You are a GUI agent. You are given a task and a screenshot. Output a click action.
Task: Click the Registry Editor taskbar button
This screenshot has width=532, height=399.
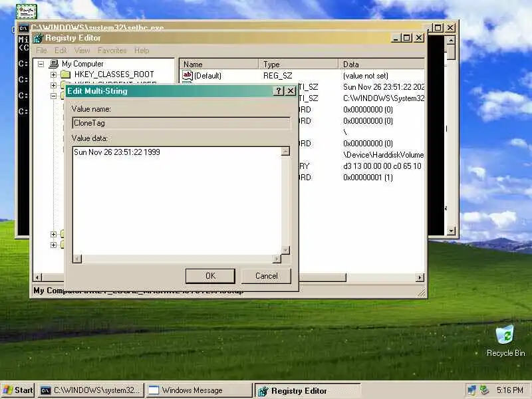click(x=307, y=390)
